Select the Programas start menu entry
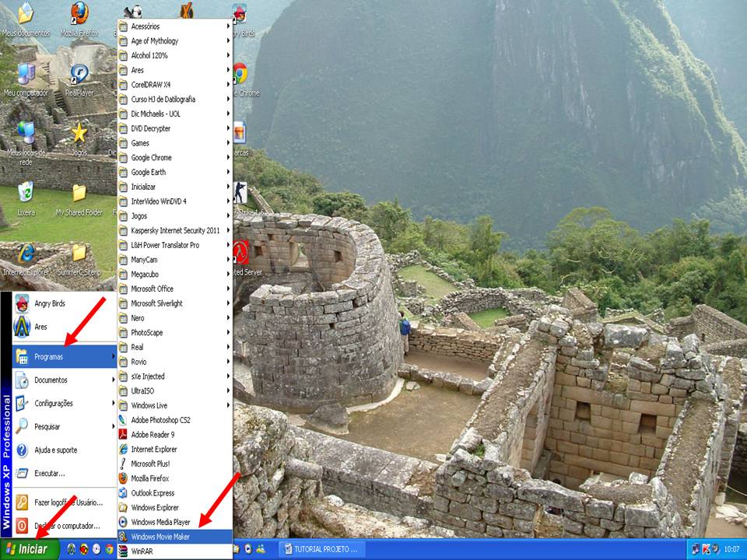The image size is (747, 560). tap(65, 356)
